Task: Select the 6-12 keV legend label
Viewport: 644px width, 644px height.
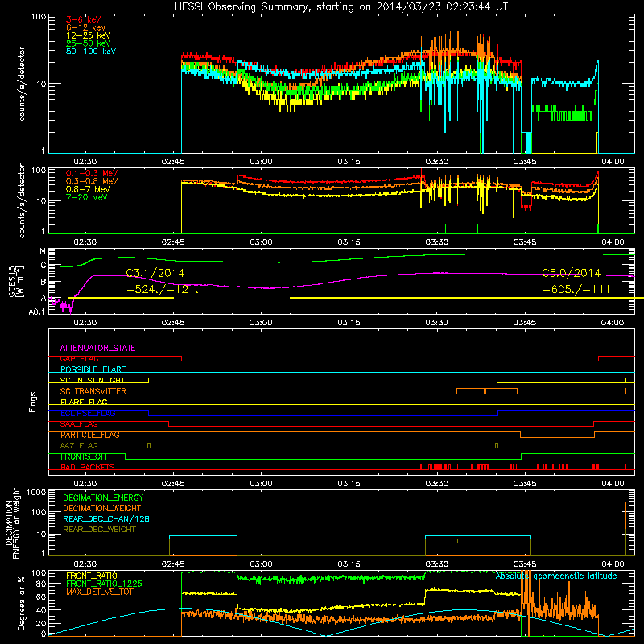Action: [x=86, y=27]
